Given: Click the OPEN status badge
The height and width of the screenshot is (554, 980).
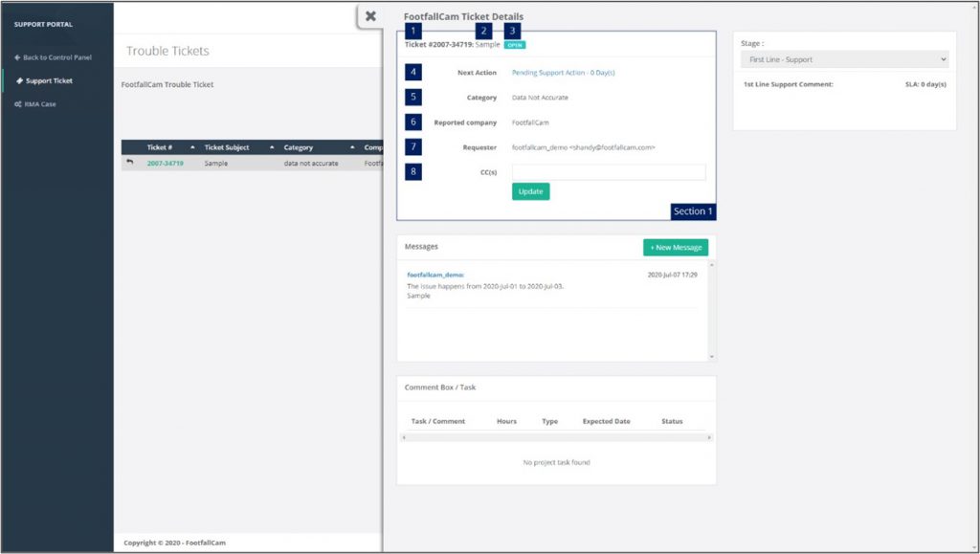Looking at the screenshot, I should pos(514,45).
